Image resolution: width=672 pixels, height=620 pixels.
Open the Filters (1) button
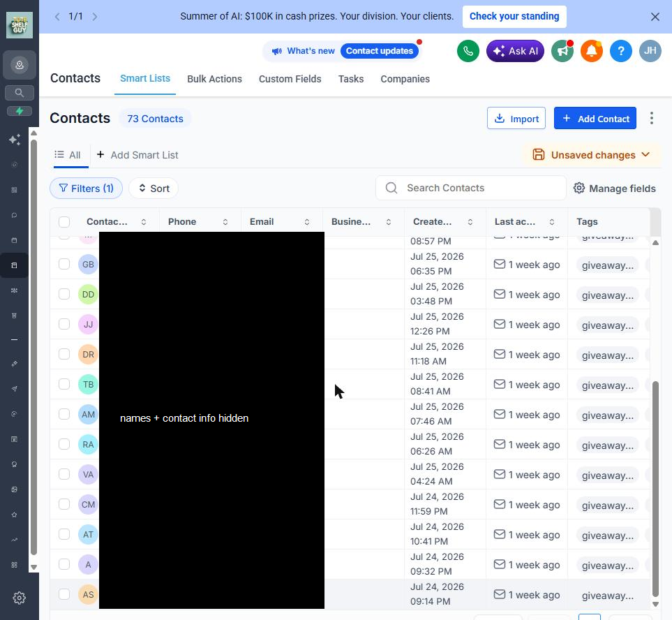[86, 189]
